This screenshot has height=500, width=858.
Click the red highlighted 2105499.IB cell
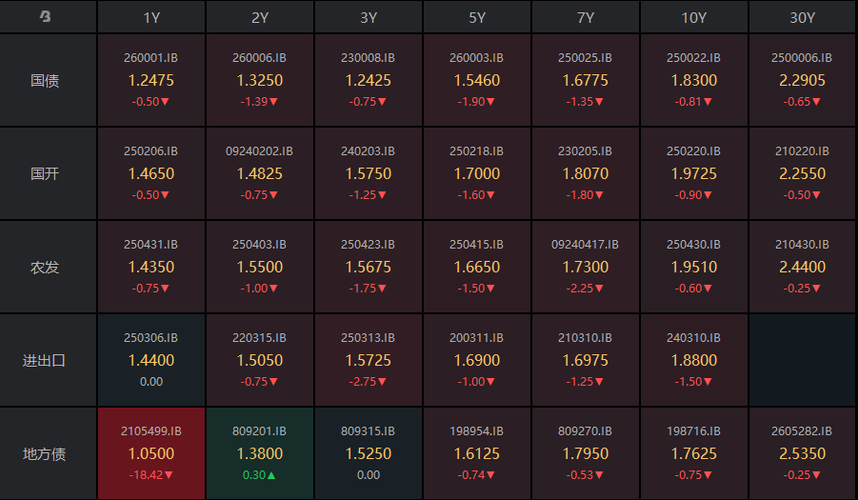[151, 454]
